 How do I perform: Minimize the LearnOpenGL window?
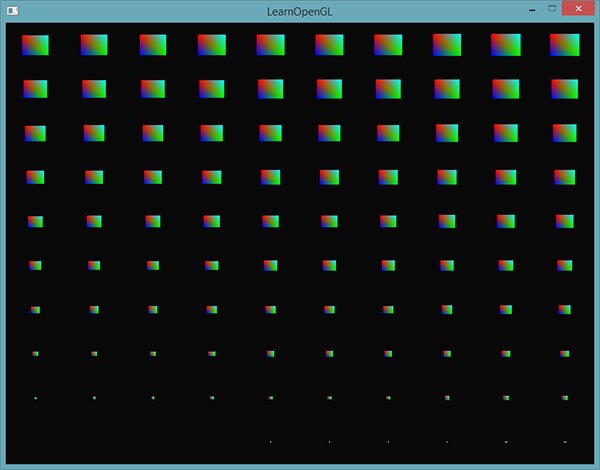[532, 10]
